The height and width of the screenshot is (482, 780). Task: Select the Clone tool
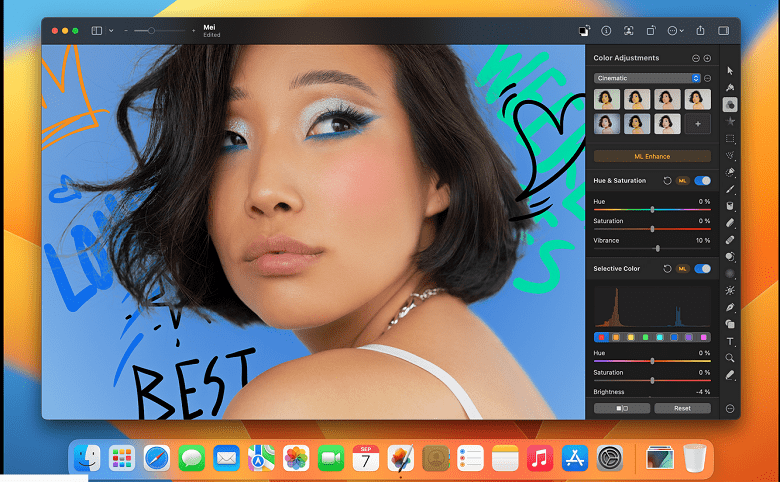point(730,257)
